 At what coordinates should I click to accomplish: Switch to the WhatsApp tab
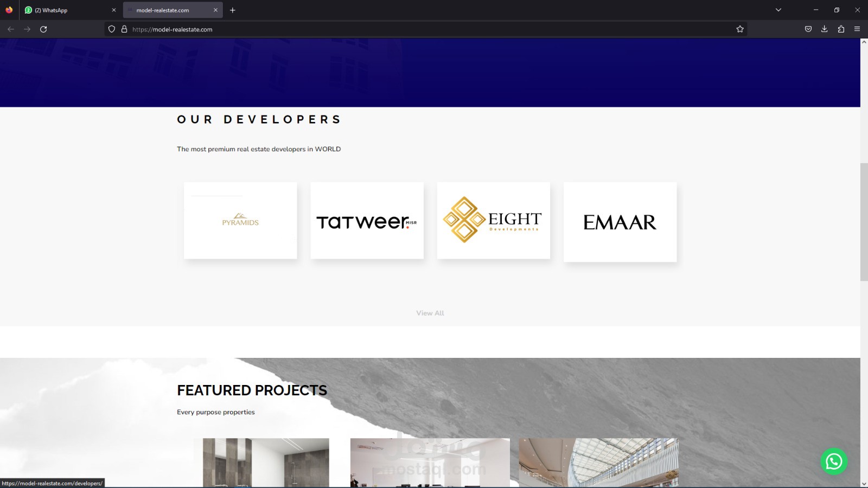point(69,10)
